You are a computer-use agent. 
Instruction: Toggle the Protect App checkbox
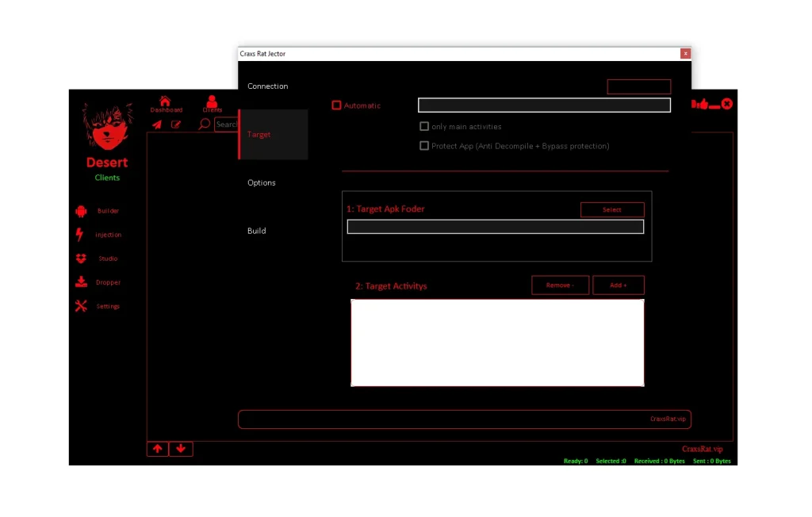(x=424, y=146)
